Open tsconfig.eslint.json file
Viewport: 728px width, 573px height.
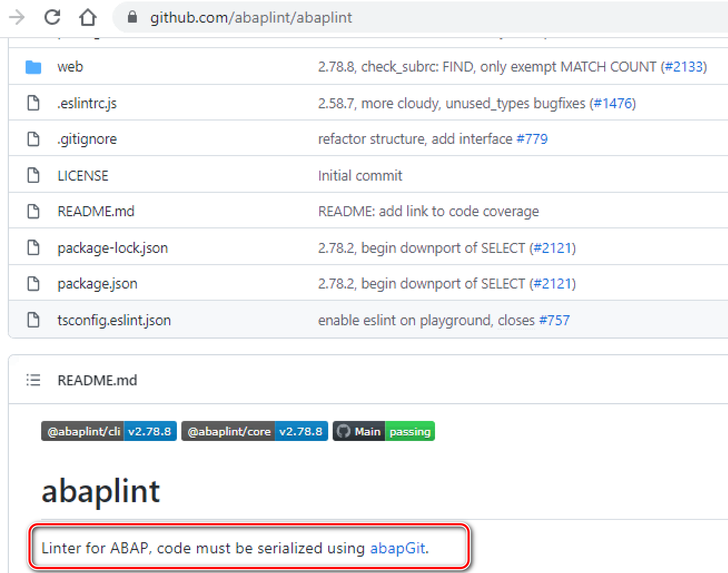[x=114, y=320]
